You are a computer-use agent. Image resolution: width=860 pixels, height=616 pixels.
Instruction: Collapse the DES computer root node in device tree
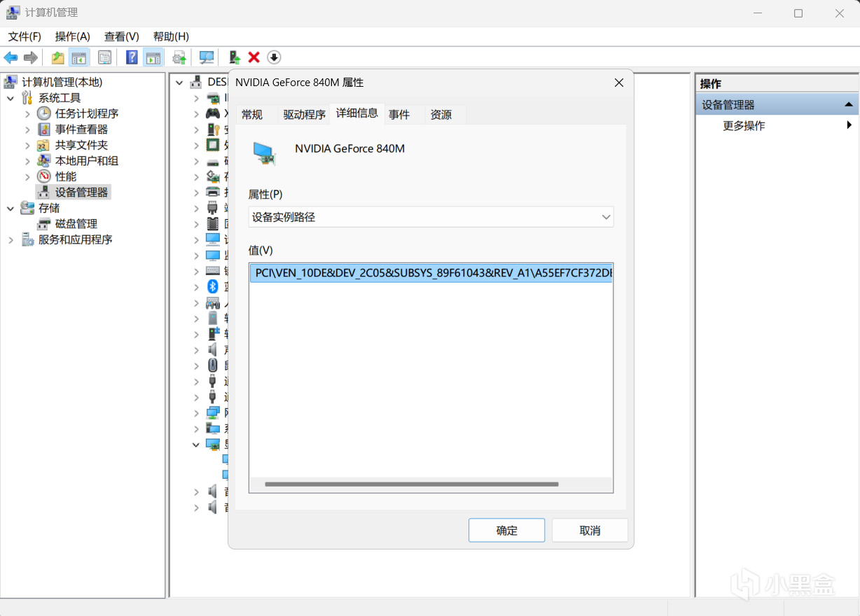(x=179, y=83)
